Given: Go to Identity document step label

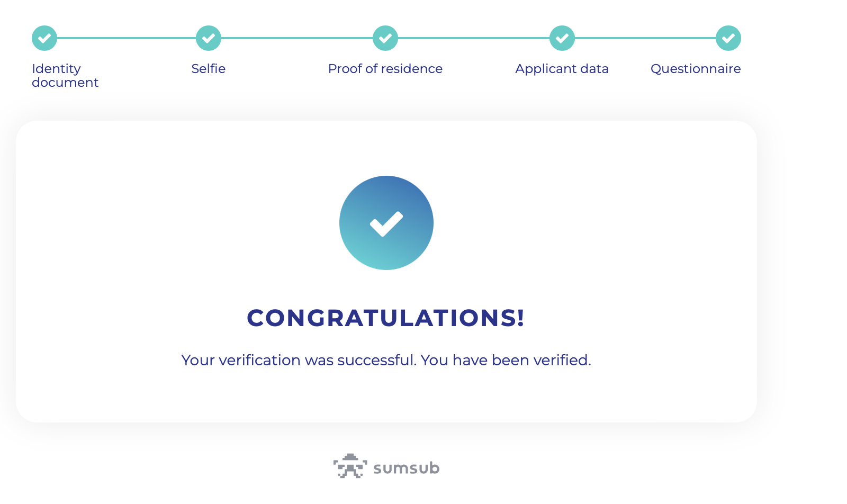Looking at the screenshot, I should point(65,76).
